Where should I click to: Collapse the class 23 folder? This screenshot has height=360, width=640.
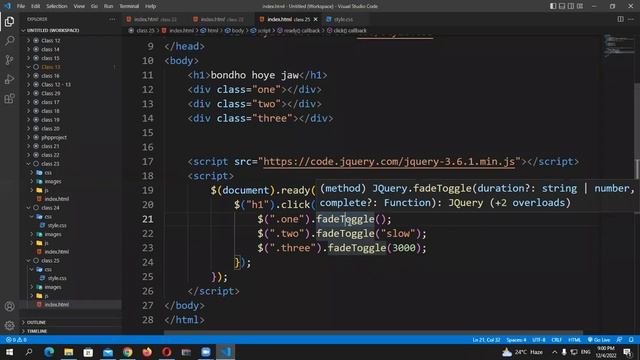click(50, 164)
